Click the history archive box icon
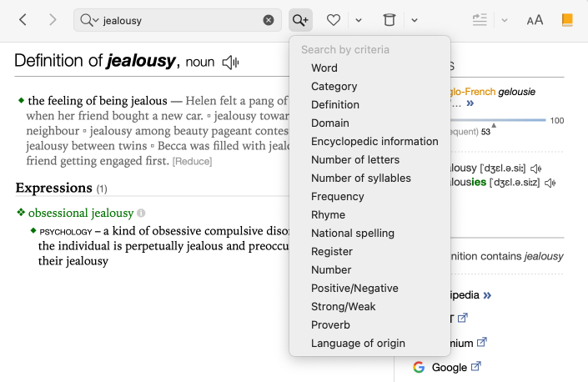 (x=389, y=20)
